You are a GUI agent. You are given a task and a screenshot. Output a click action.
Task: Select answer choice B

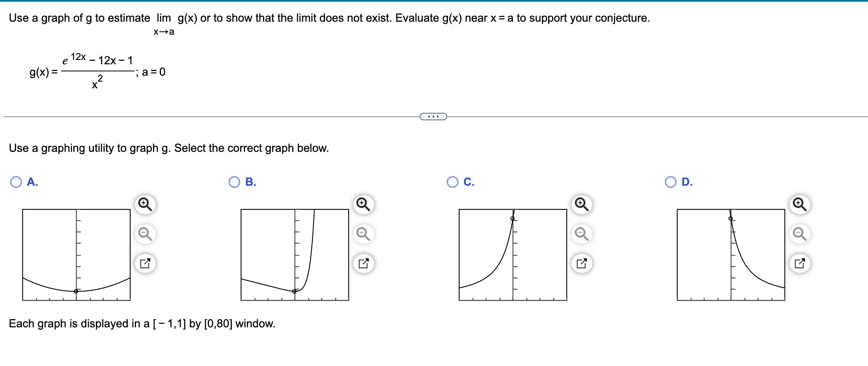click(234, 182)
